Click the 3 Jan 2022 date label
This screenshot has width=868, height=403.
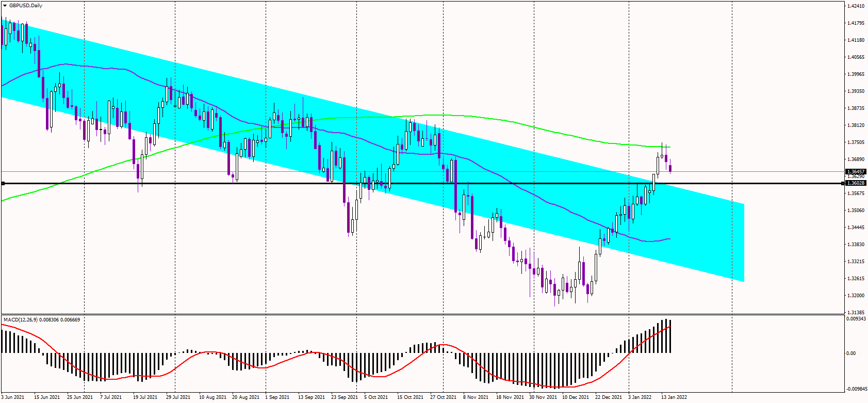(640, 397)
